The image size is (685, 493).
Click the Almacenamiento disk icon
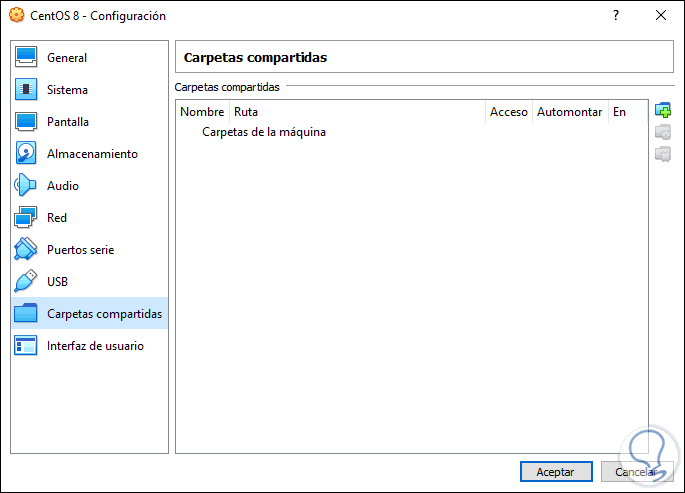point(26,154)
